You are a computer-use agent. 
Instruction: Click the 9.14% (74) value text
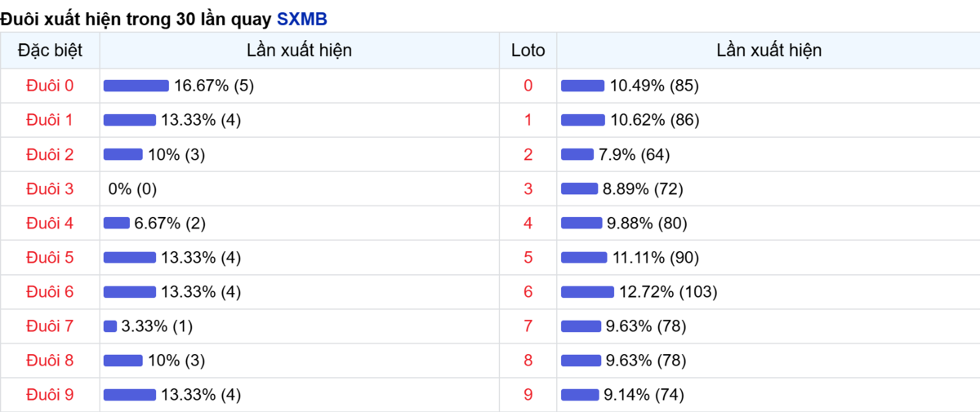644,395
